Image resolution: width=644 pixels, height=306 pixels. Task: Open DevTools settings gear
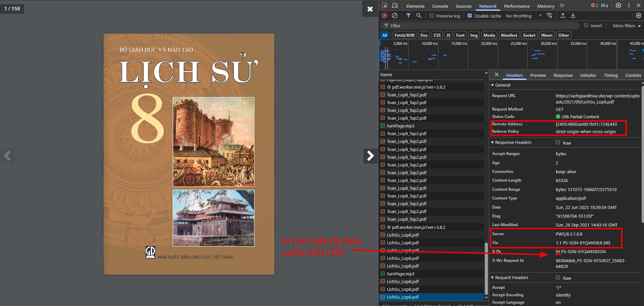point(618,6)
